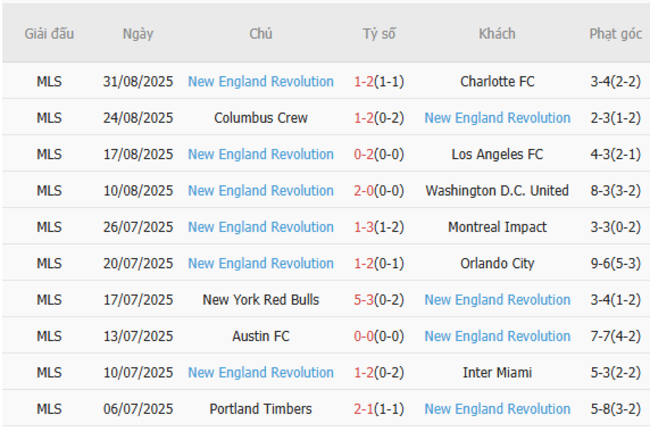Open the 1-2 score against Charlotte FC

[x=364, y=81]
